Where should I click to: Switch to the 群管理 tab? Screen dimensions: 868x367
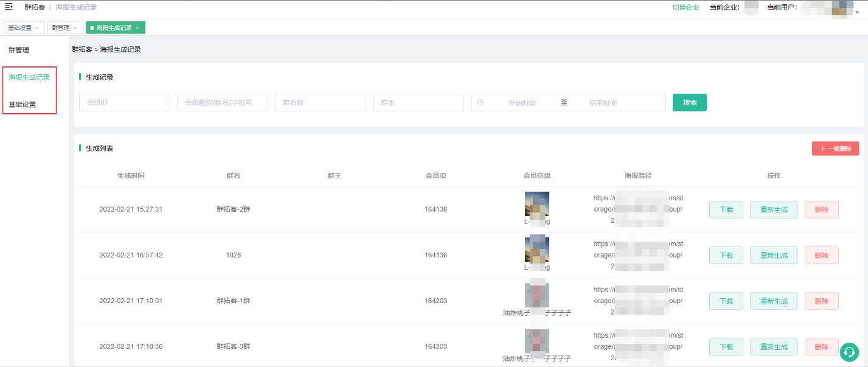coord(61,28)
